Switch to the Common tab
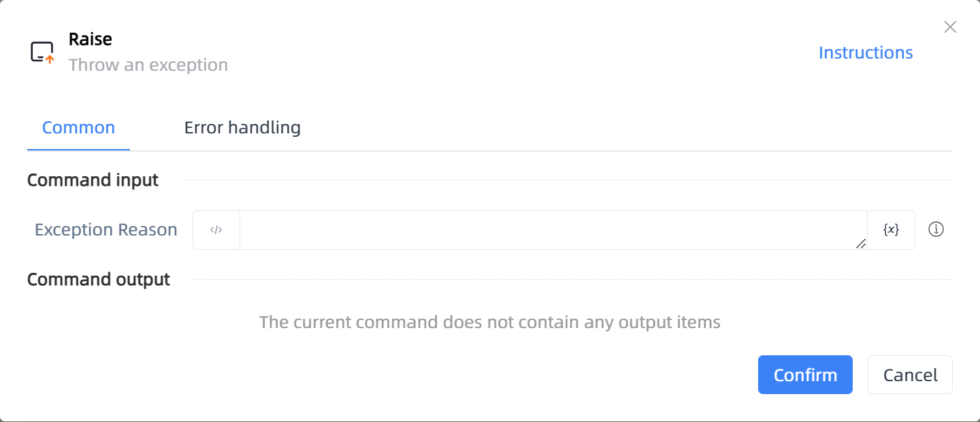This screenshot has width=980, height=422. [78, 127]
